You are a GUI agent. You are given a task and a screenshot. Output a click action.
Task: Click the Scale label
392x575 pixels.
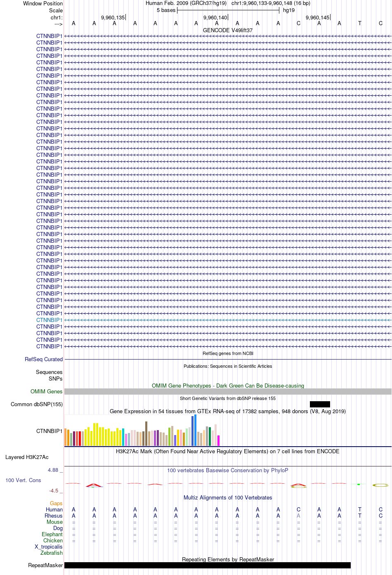[56, 10]
